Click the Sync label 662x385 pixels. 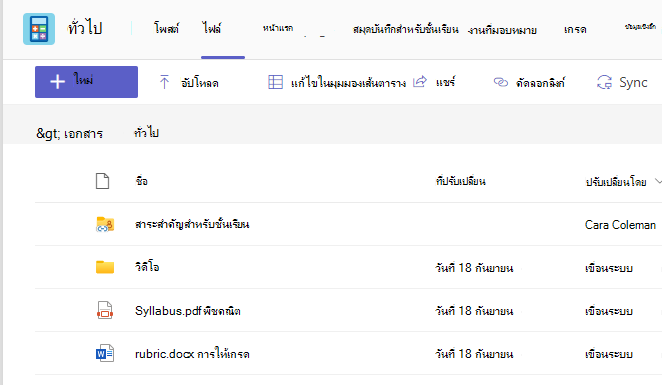[633, 83]
